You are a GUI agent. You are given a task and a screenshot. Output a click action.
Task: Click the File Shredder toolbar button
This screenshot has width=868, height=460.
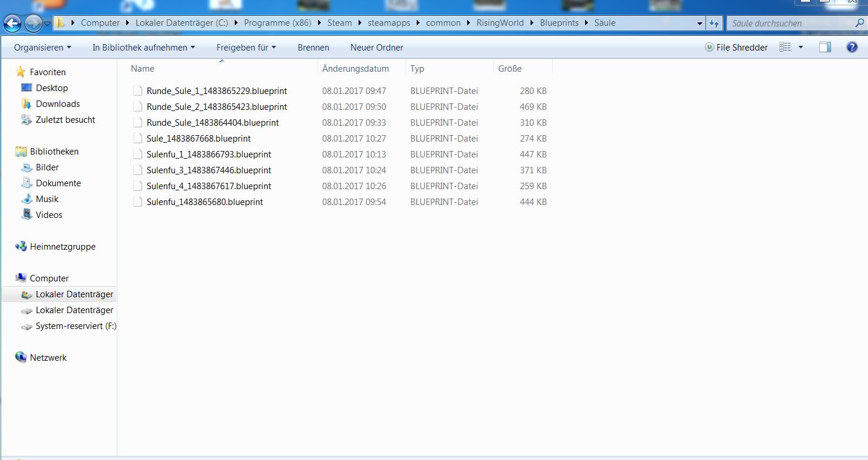[736, 48]
